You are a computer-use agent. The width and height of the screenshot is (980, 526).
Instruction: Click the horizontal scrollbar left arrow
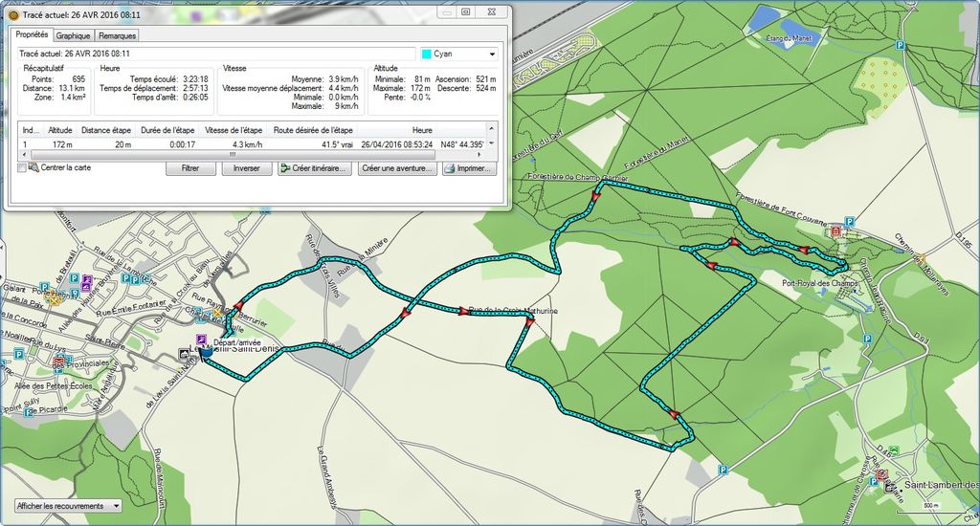point(24,154)
